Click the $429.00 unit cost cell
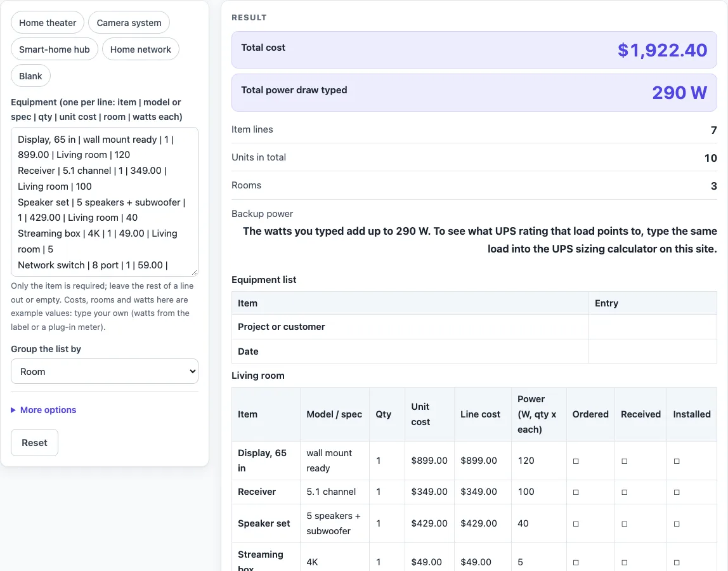 point(429,523)
